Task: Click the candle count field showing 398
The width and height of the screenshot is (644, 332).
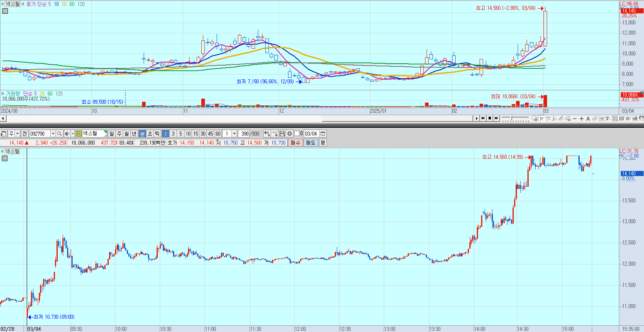Action: click(x=244, y=134)
